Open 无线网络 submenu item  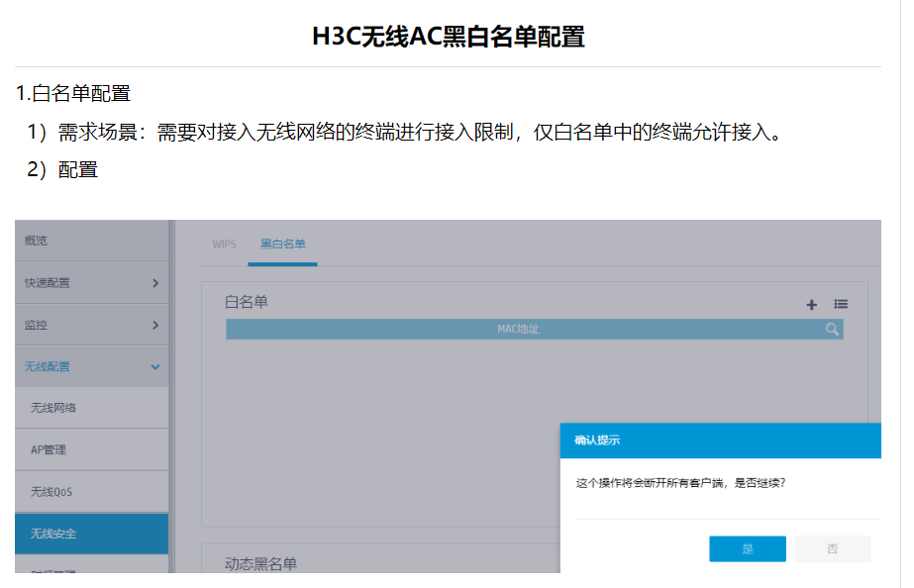tap(91, 408)
